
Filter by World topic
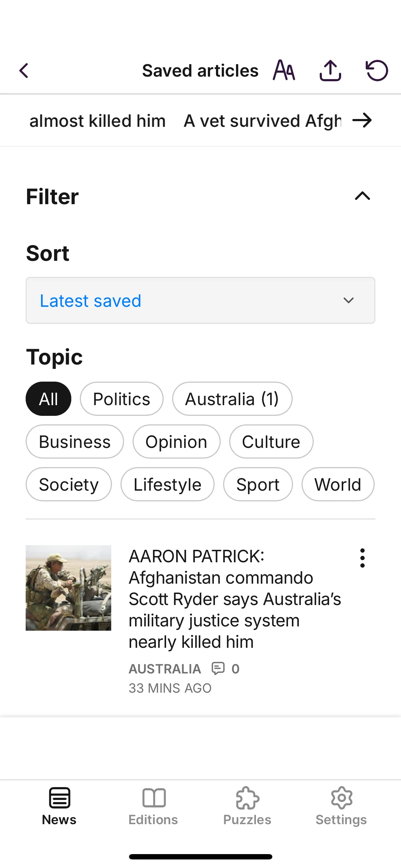338,484
